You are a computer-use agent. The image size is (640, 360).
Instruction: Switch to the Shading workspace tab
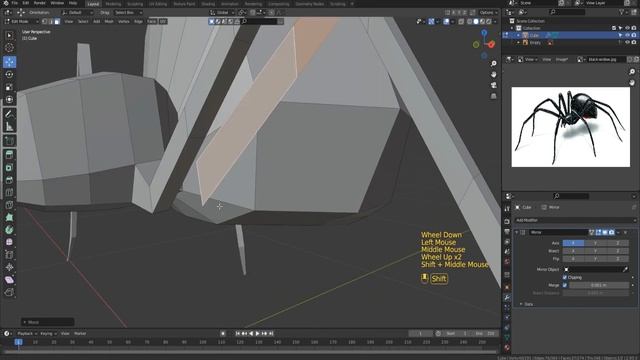coord(208,4)
